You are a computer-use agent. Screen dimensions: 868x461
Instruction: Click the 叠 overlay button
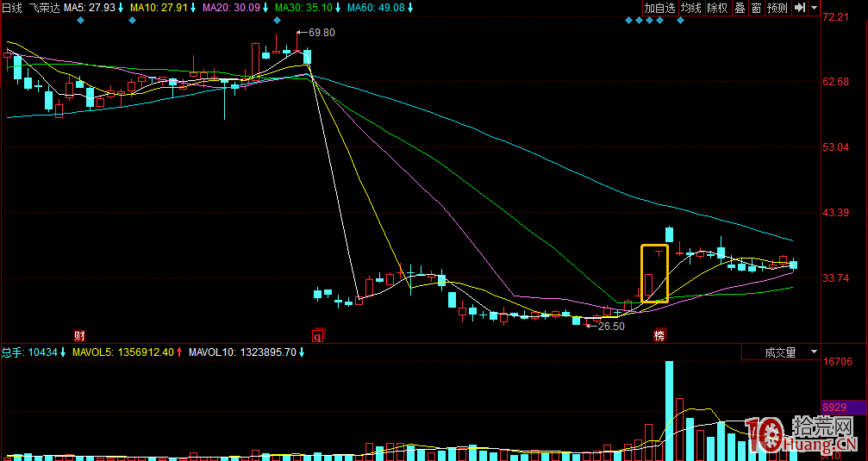(x=740, y=8)
